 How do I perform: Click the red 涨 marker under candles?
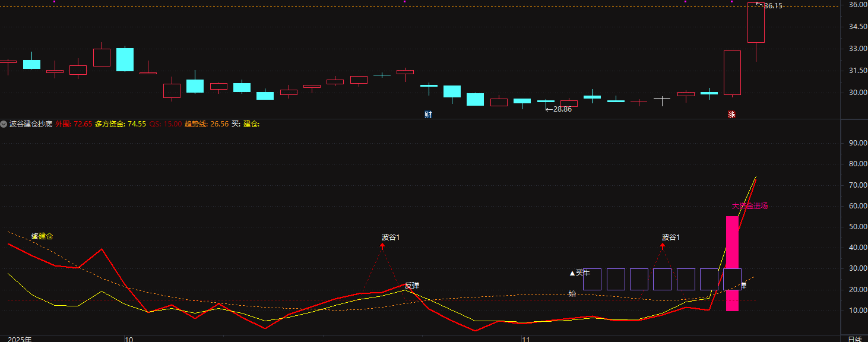(731, 114)
